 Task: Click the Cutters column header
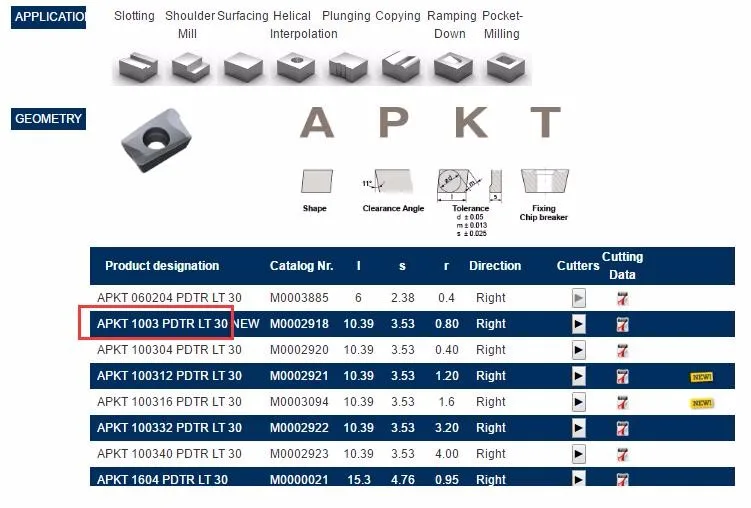coord(578,266)
